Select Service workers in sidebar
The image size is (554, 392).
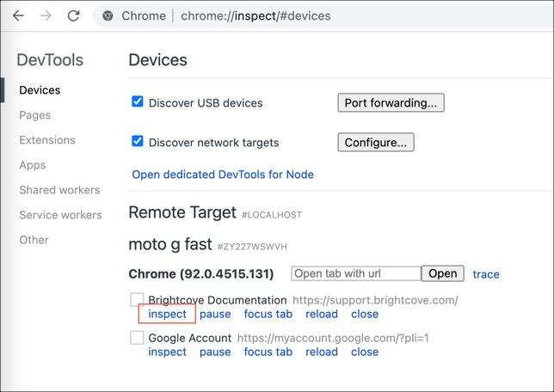(x=60, y=215)
